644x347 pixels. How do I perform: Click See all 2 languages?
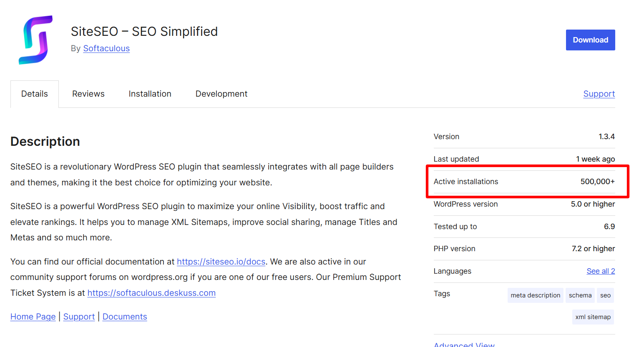[601, 271]
